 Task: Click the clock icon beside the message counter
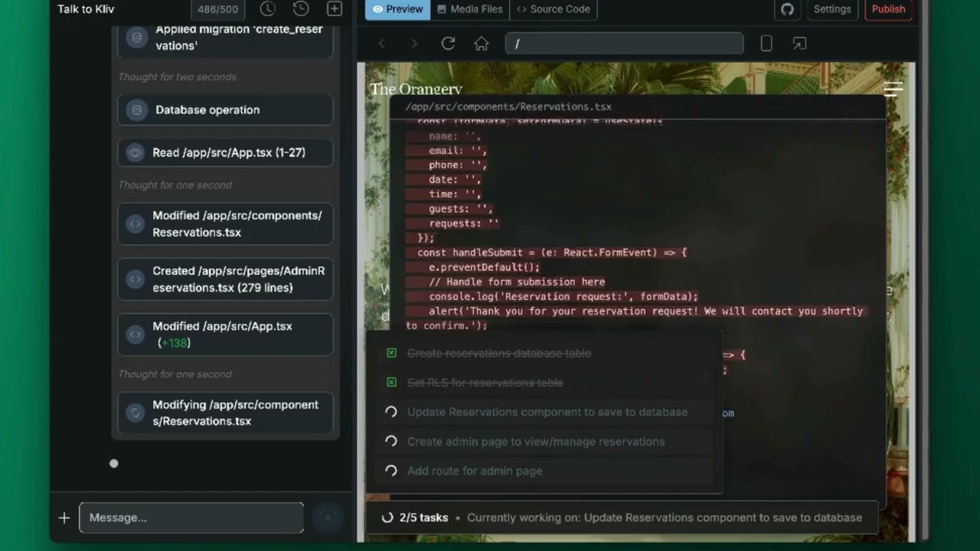[267, 9]
